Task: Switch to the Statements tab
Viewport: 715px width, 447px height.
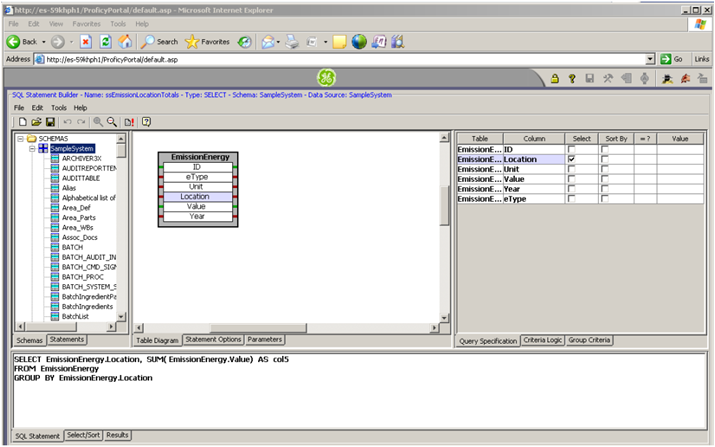Action: (67, 339)
